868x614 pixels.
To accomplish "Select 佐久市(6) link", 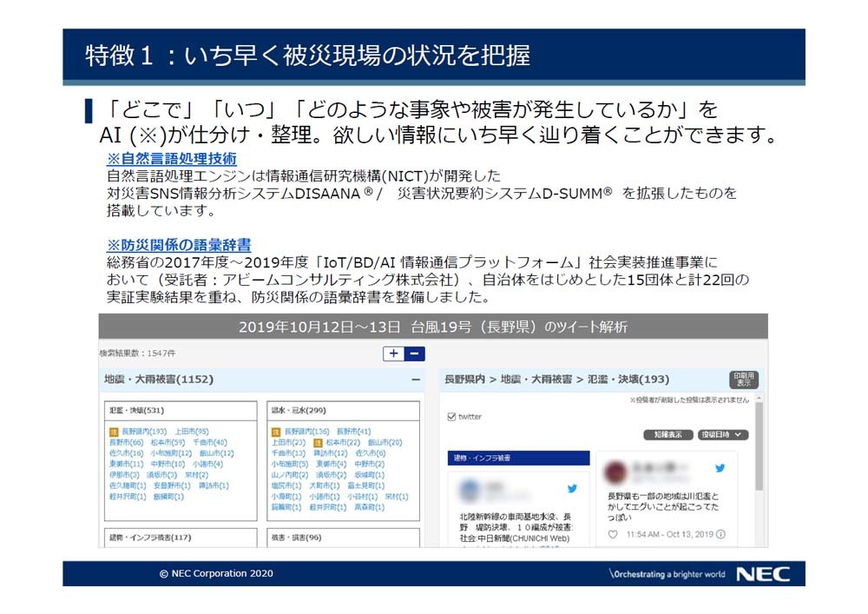I will point(371,452).
